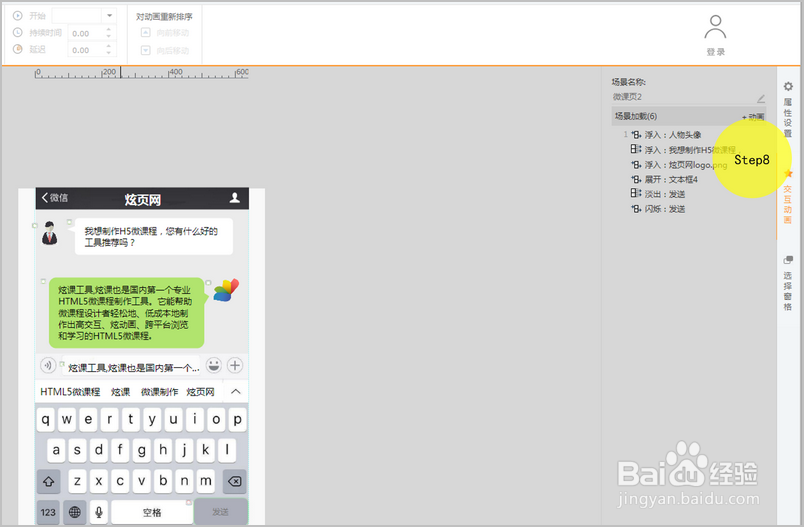Click the 持续时间 value field
This screenshot has width=804, height=527.
[86, 33]
